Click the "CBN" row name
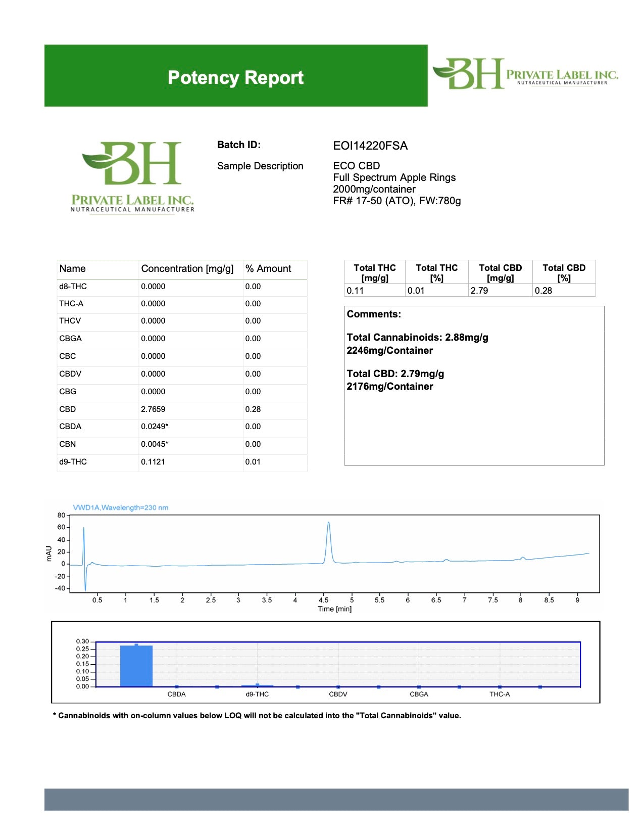 [x=67, y=444]
